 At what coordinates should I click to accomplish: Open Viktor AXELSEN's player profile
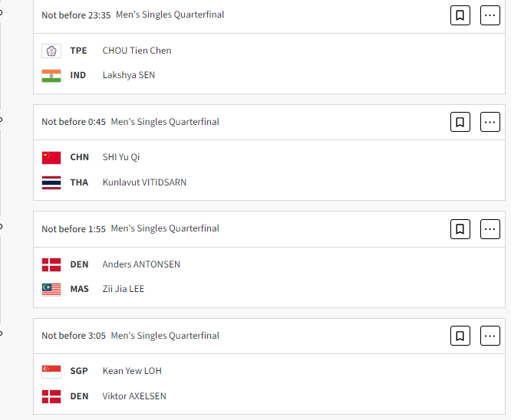pyautogui.click(x=134, y=396)
